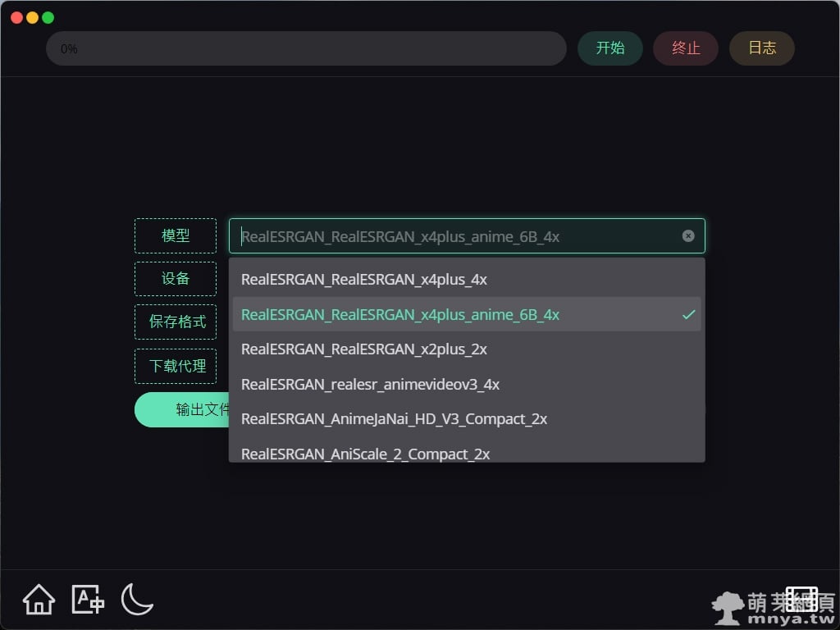This screenshot has width=840, height=630.
Task: Click the 输出文件 output folder button
Action: click(x=182, y=409)
